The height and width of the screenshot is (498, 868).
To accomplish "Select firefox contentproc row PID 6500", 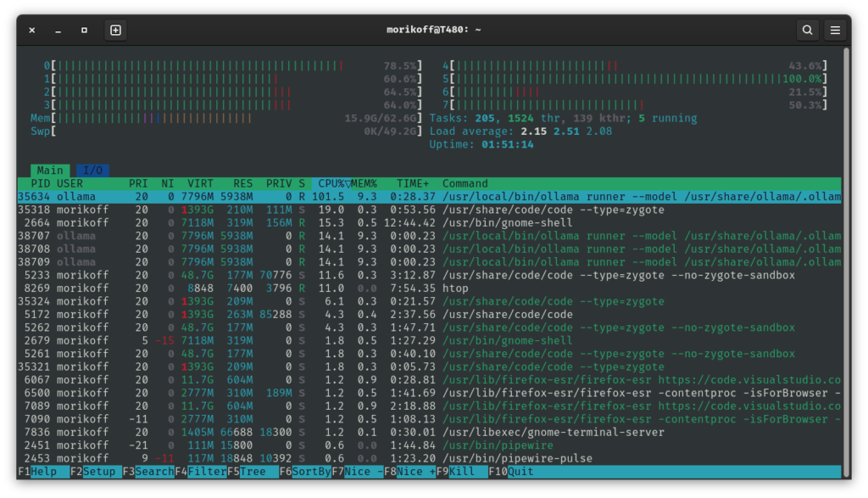I will click(x=429, y=393).
